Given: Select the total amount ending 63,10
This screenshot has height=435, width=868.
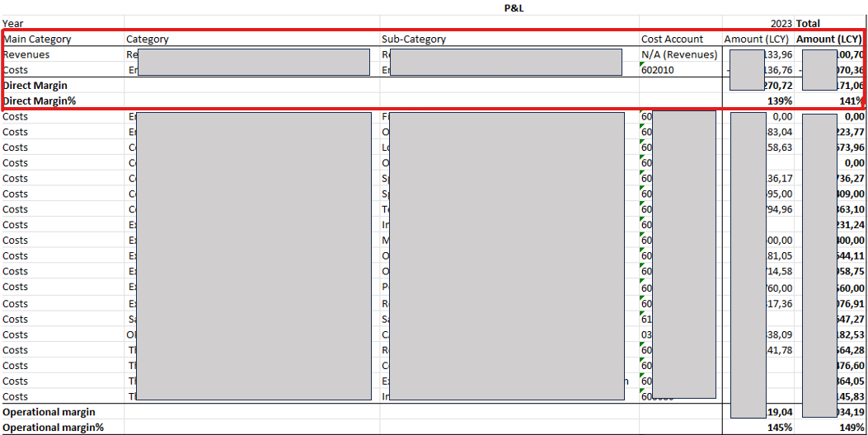Looking at the screenshot, I should click(851, 210).
